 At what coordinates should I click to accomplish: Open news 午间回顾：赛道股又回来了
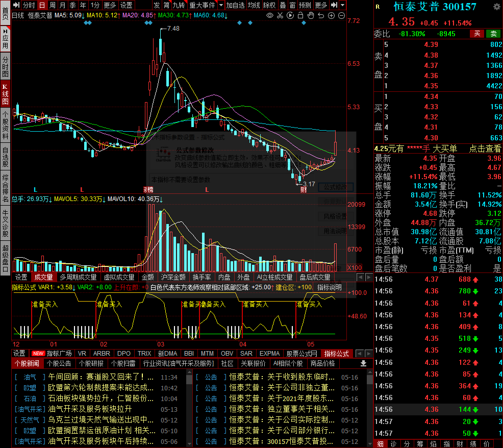[x=100, y=377]
